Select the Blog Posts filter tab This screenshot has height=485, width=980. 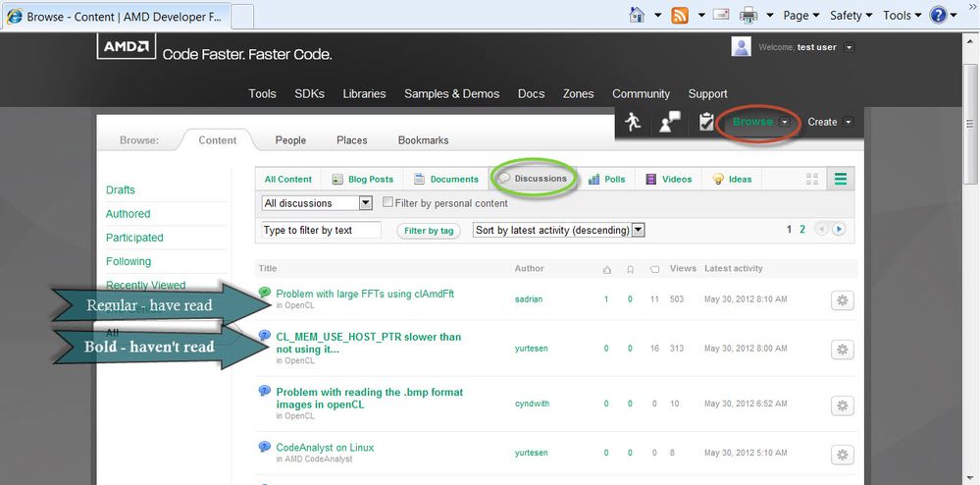363,179
